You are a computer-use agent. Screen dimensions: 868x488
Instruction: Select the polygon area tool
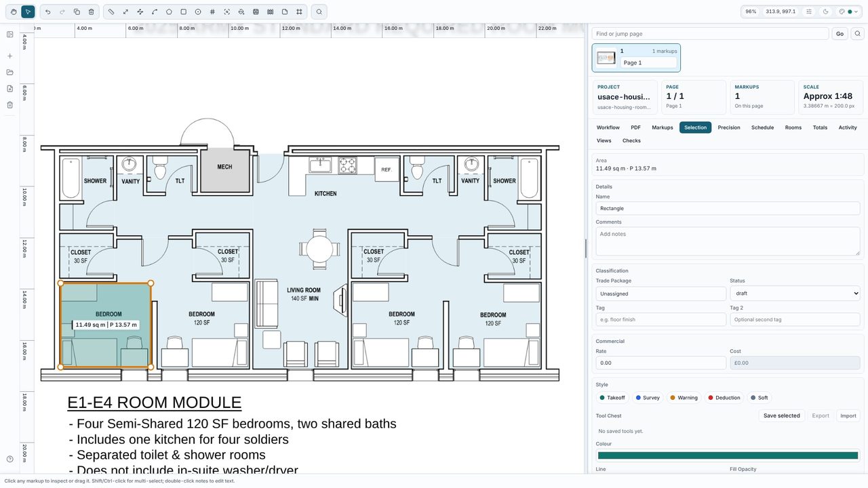click(169, 12)
